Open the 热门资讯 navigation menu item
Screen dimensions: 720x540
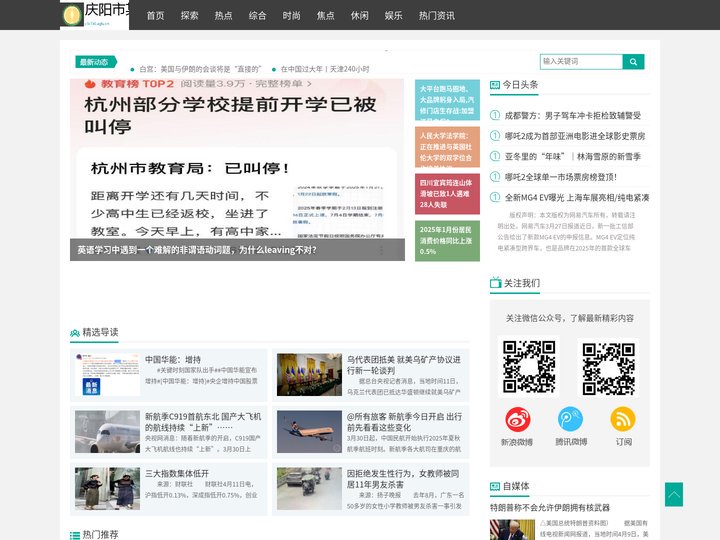436,16
